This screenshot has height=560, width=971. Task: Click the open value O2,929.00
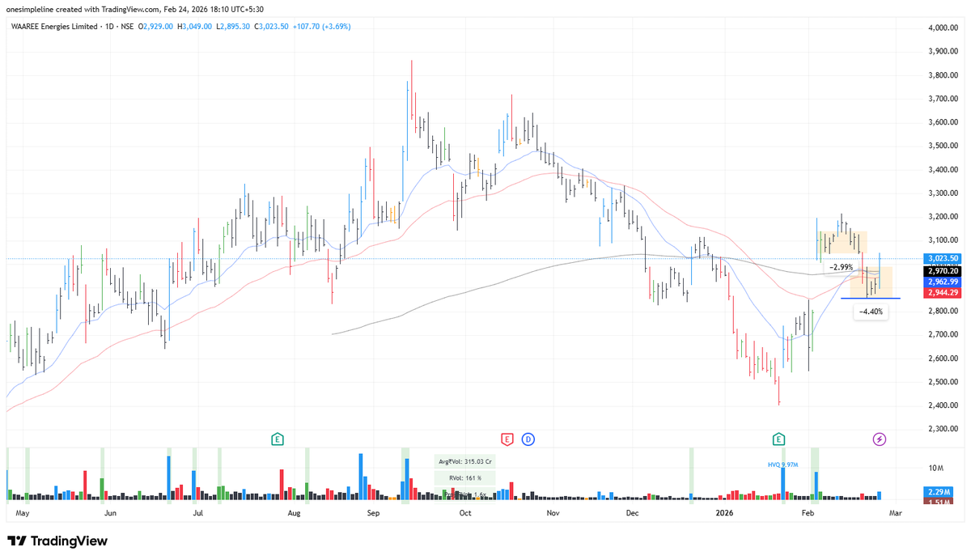pyautogui.click(x=157, y=27)
